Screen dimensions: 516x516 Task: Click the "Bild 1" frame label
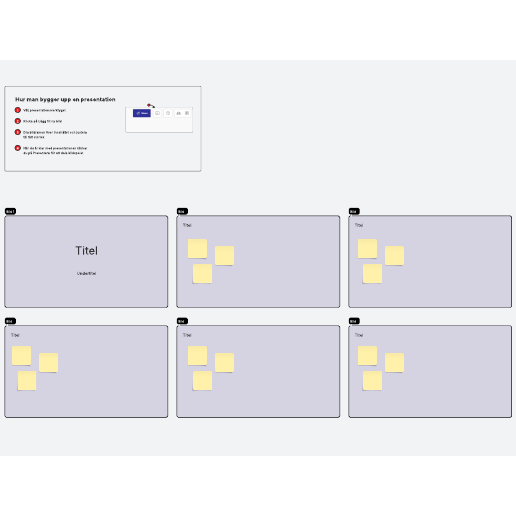pos(10,211)
